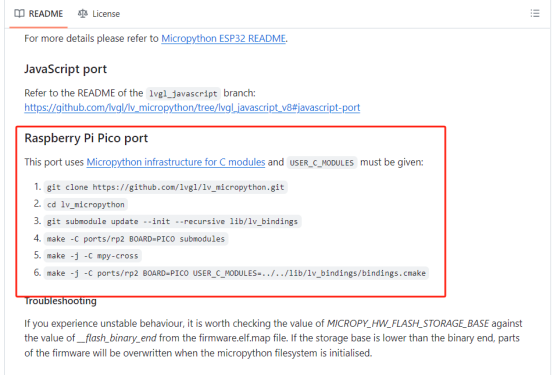This screenshot has width=554, height=376.
Task: Click the lvgl_javascript inline code label
Action: [183, 93]
